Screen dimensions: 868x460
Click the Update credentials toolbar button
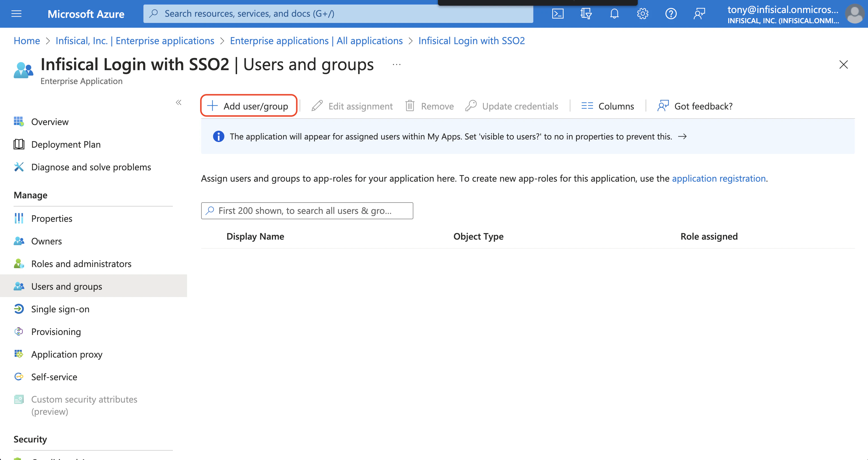[x=512, y=106]
